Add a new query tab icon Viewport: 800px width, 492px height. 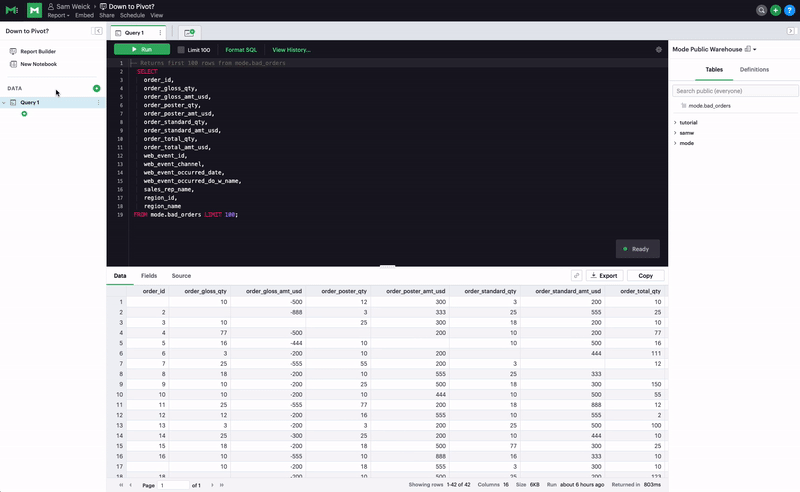190,32
